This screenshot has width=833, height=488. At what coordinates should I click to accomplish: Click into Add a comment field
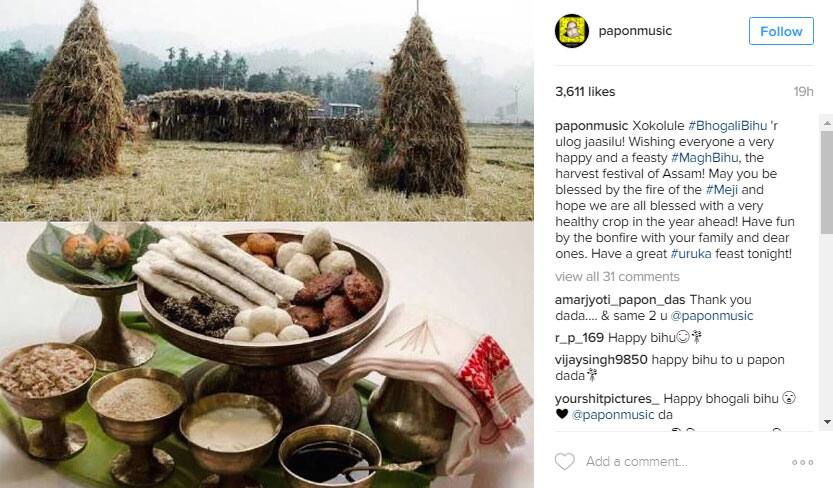pos(685,461)
